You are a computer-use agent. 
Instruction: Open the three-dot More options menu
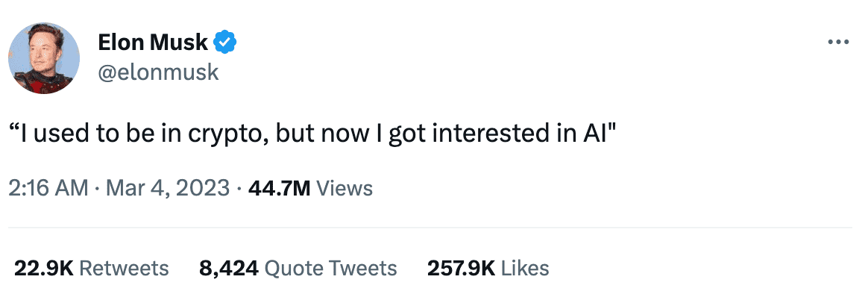(839, 42)
